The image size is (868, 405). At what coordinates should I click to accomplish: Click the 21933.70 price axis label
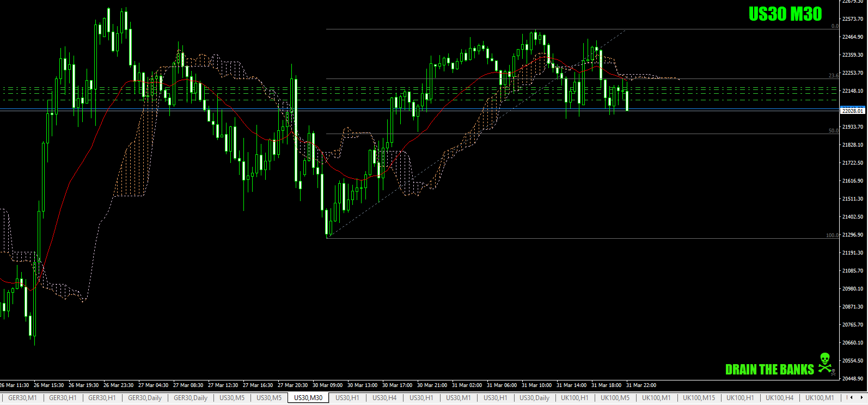point(853,127)
